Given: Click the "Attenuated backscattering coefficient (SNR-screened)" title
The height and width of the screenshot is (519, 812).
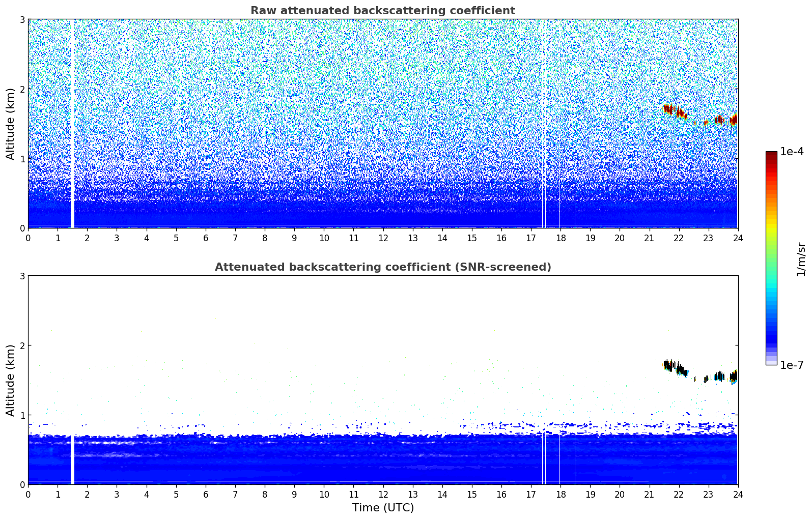Looking at the screenshot, I should (x=382, y=267).
